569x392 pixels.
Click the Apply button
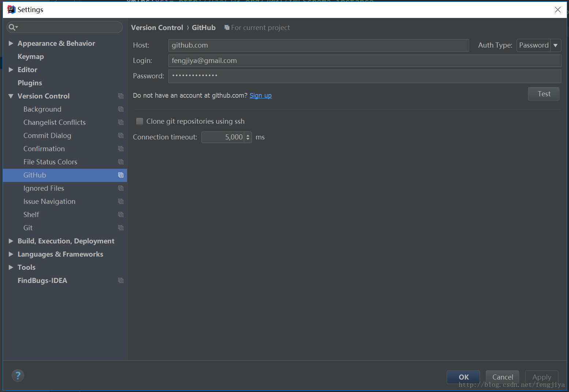pos(542,377)
